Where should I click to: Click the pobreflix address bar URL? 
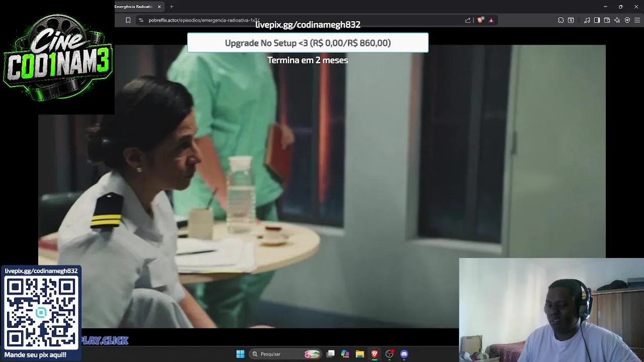point(204,20)
